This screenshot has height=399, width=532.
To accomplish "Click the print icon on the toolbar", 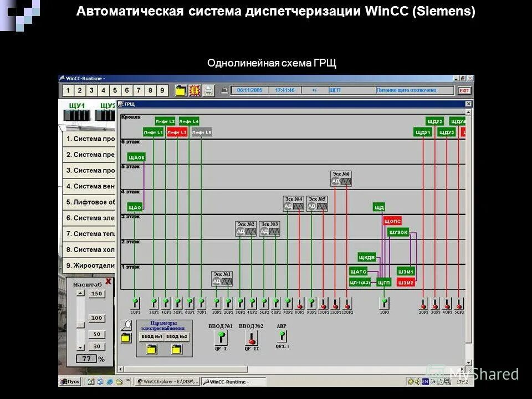I will coord(208,90).
